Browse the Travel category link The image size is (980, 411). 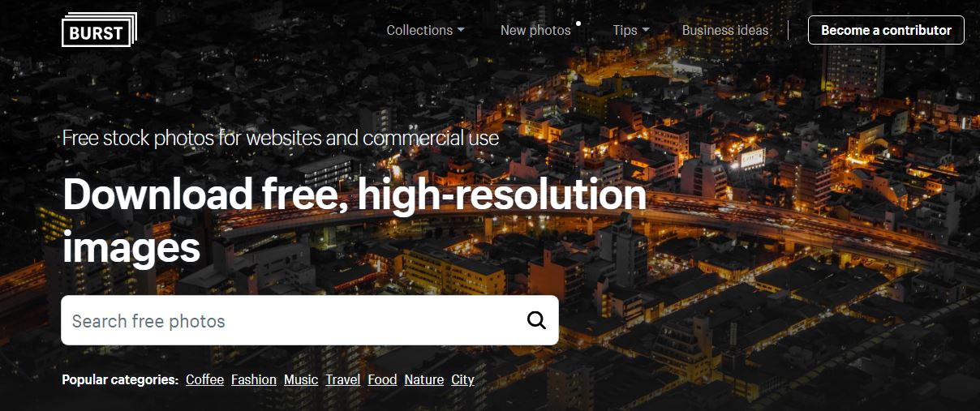(x=343, y=379)
